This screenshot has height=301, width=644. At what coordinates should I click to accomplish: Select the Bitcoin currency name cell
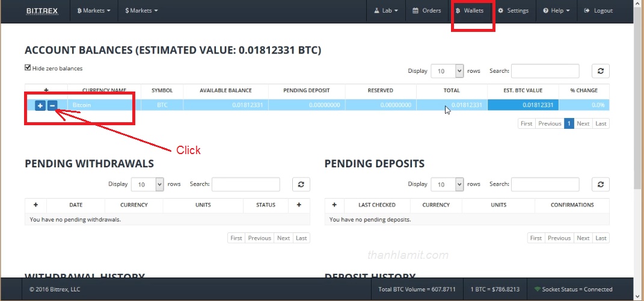(x=104, y=105)
